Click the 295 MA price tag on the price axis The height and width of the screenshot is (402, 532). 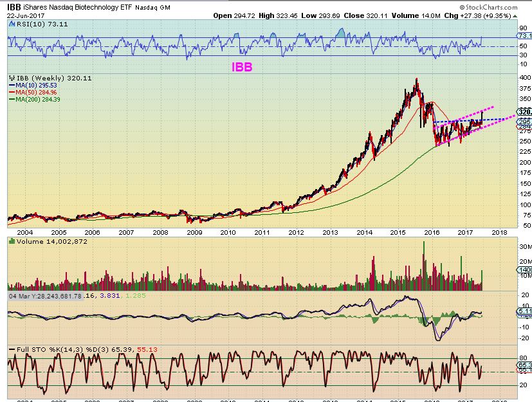(524, 122)
